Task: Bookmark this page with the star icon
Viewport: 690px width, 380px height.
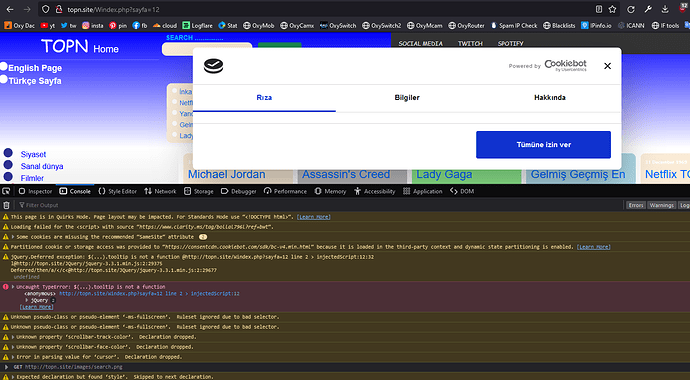Action: coord(612,9)
